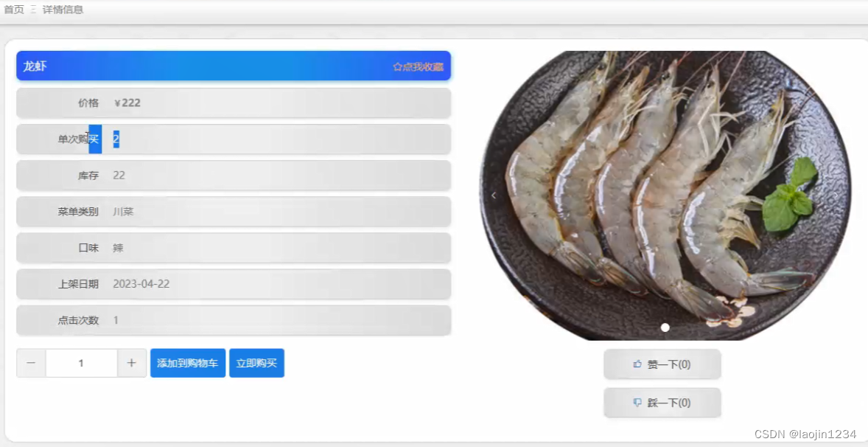The height and width of the screenshot is (447, 868).
Task: Increase quantity with plus button
Action: pyautogui.click(x=132, y=364)
